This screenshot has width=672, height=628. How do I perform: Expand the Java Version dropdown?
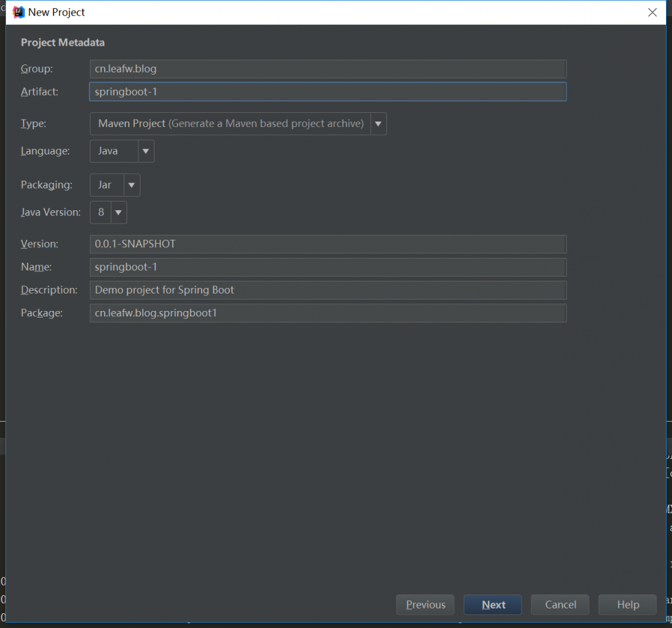click(x=118, y=212)
